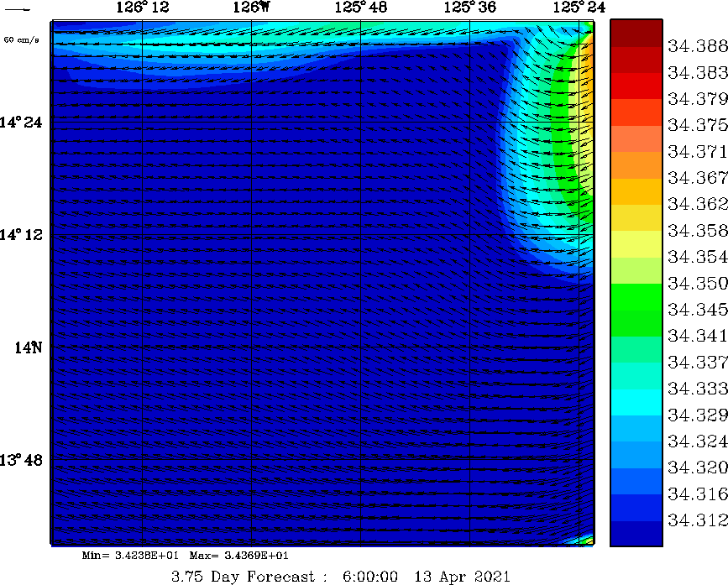Screen dimensions: 728x585
Task: Click the Min= 3.4238E+01 value
Action: [x=130, y=556]
